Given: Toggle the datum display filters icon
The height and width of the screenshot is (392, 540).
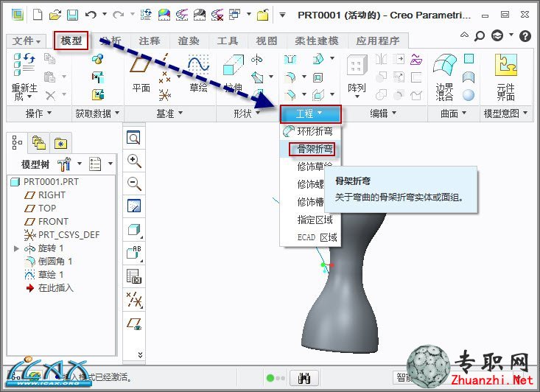Looking at the screenshot, I should (134, 300).
